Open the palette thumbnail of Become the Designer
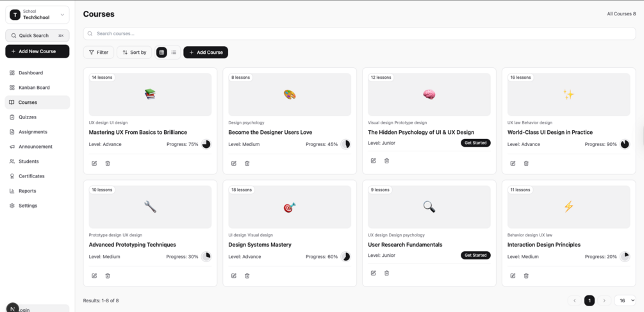 click(x=290, y=94)
